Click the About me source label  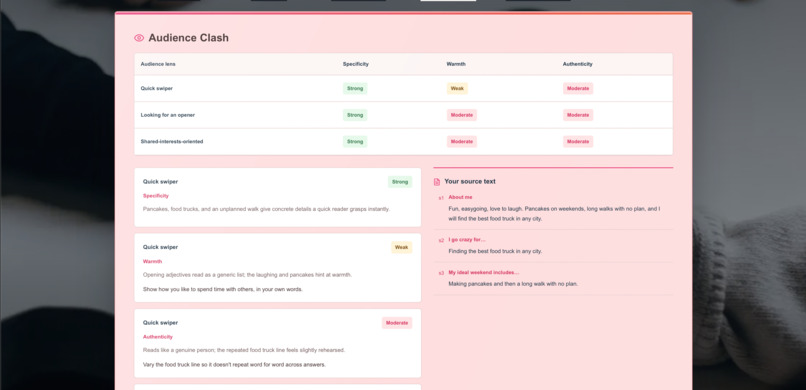click(460, 197)
